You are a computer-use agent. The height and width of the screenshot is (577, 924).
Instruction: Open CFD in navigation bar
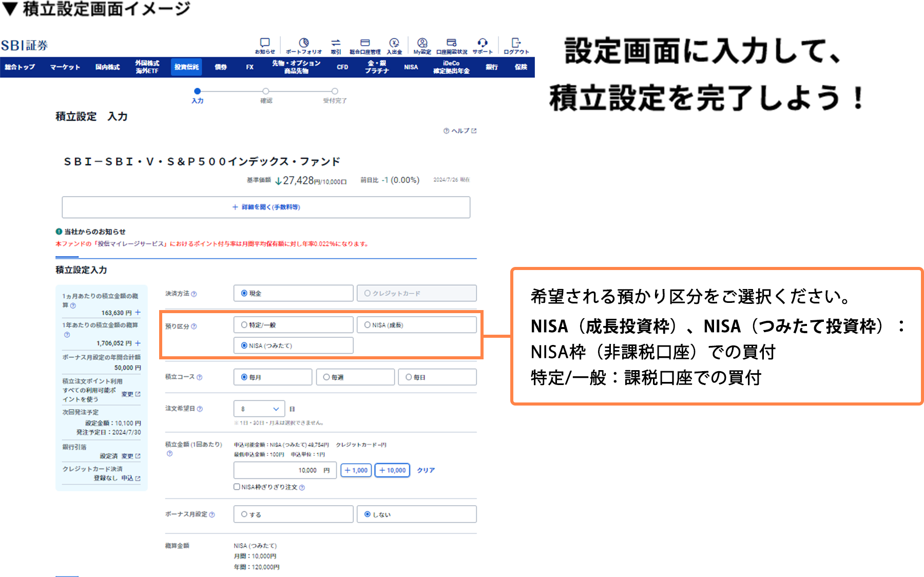tap(342, 67)
